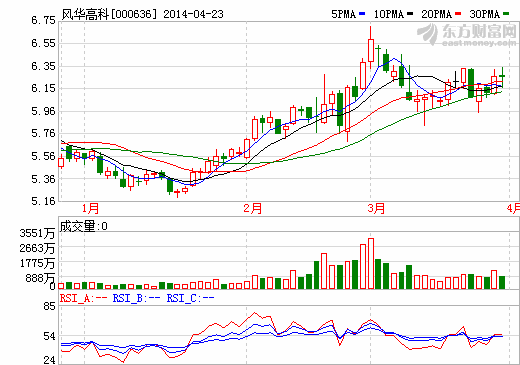520x365 pixels.
Task: Click the RSI_B:-- indicator label
Action: (x=136, y=298)
